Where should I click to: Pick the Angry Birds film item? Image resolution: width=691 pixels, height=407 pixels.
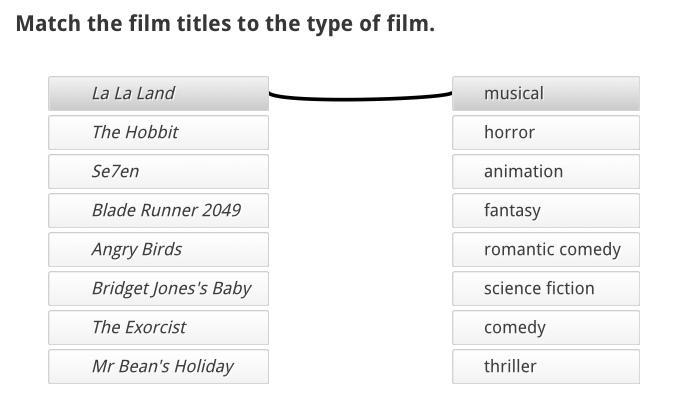158,249
